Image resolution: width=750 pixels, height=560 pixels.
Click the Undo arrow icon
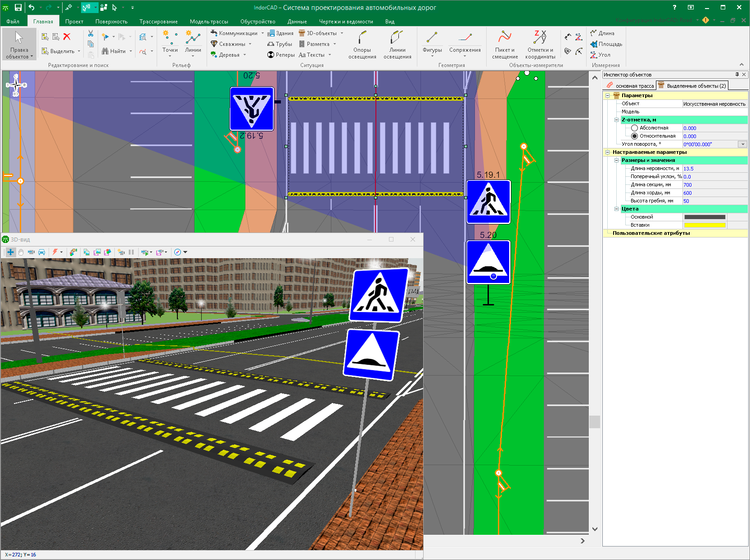pos(32,7)
